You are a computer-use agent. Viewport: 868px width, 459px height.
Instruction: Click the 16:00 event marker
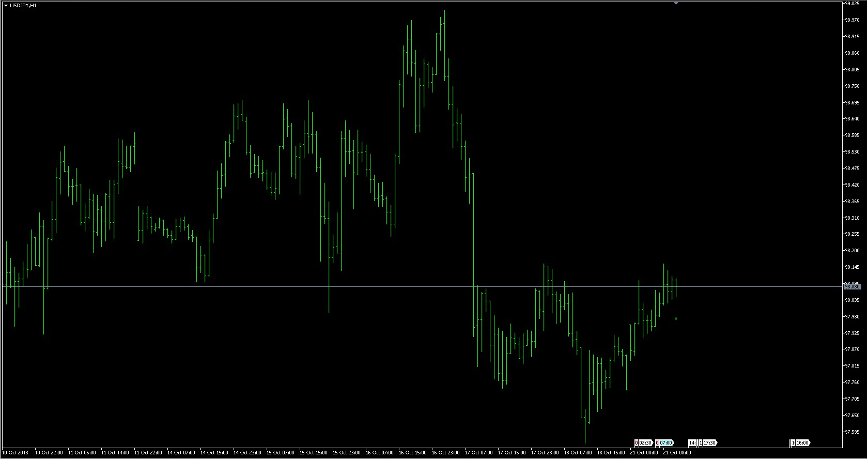pyautogui.click(x=802, y=443)
